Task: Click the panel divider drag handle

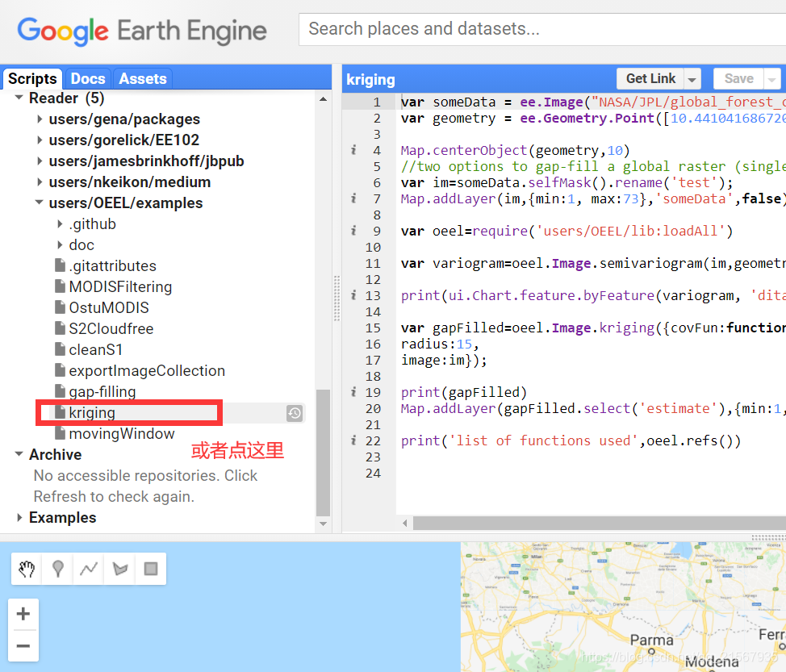Action: pos(337,298)
